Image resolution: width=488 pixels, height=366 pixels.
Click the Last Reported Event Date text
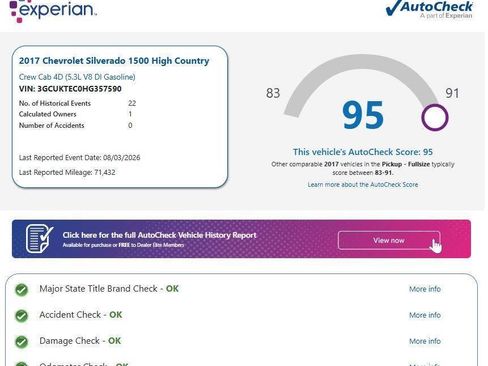(x=79, y=157)
